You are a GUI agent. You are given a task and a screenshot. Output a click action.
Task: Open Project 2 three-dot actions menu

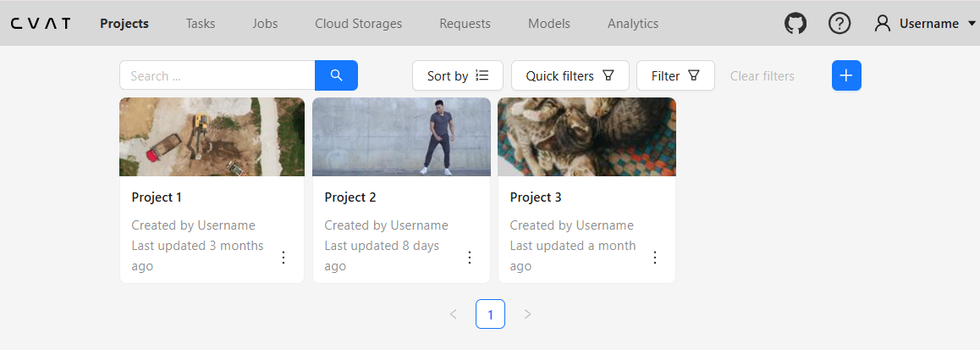tap(470, 258)
